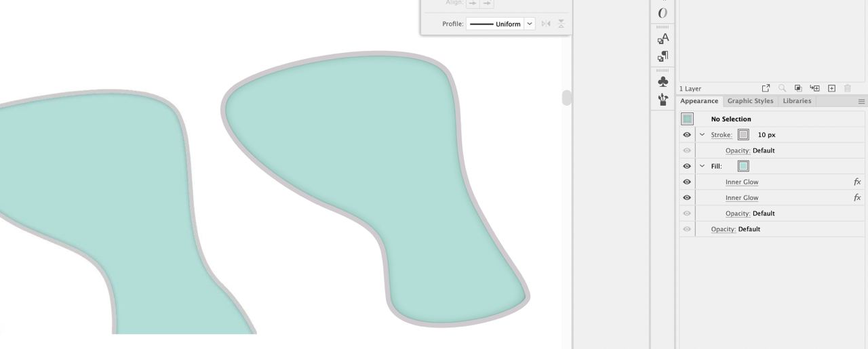Open the Character Styles panel icon
This screenshot has width=868, height=349.
pyautogui.click(x=663, y=39)
